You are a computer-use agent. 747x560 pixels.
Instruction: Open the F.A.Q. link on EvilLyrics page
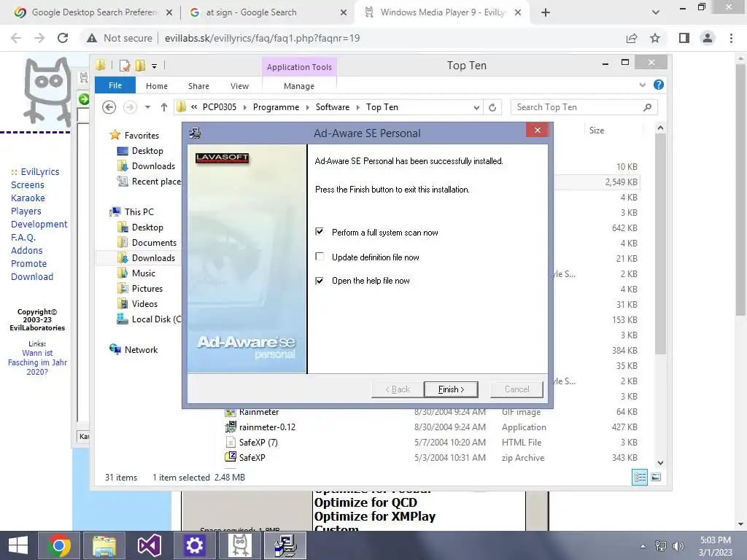click(23, 237)
